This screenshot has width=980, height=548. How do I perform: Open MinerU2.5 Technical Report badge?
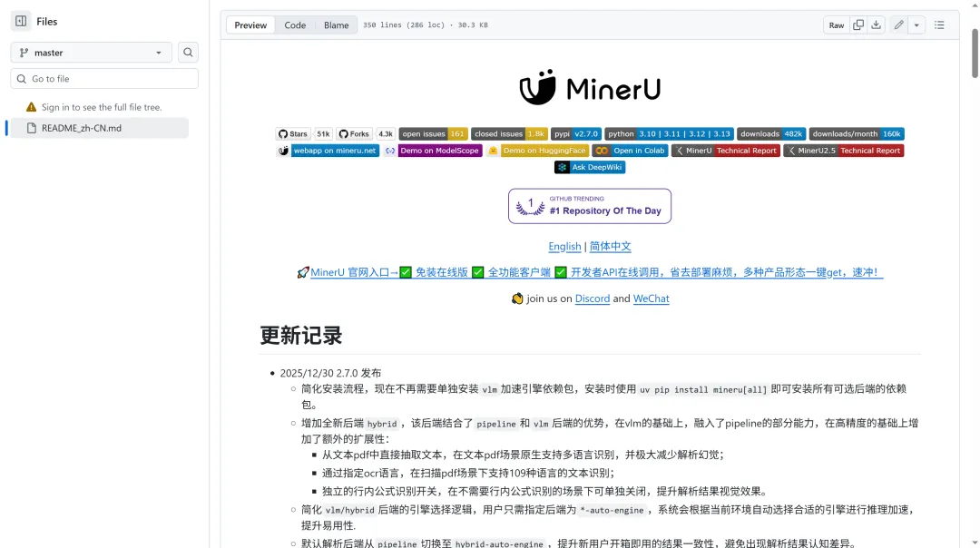click(844, 151)
